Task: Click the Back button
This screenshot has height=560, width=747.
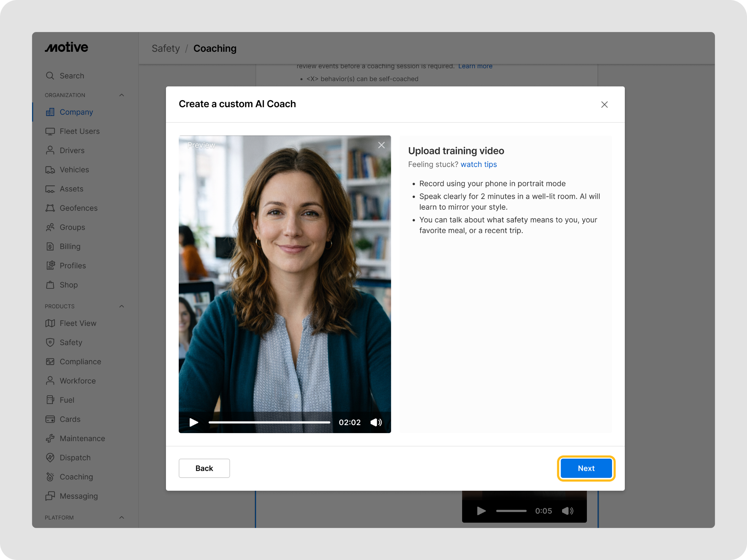Action: pyautogui.click(x=204, y=468)
